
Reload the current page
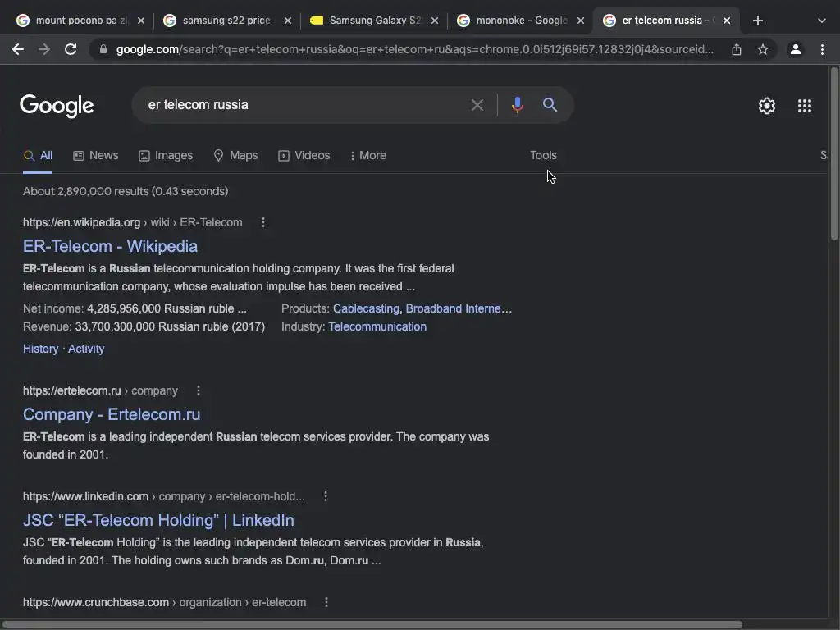(x=71, y=49)
